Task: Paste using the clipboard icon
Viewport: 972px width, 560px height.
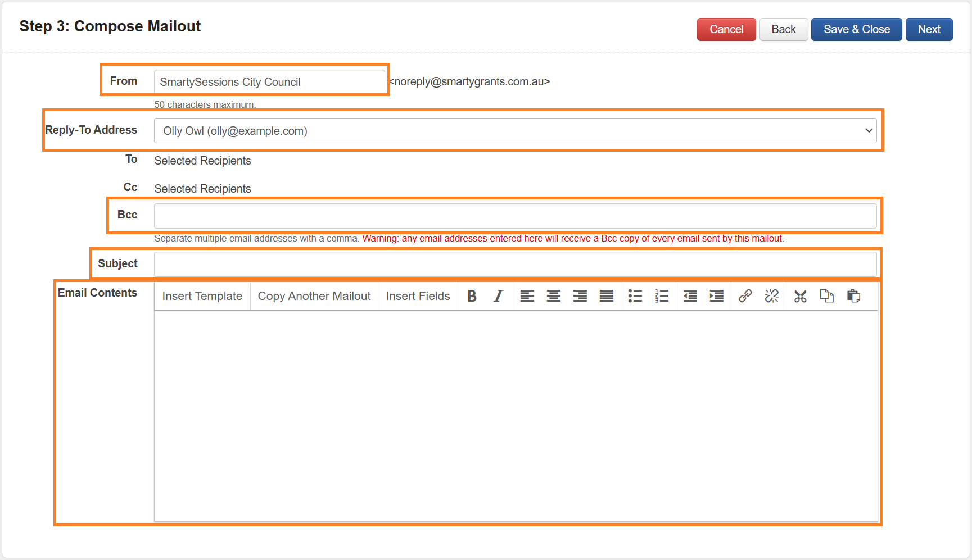Action: 853,296
